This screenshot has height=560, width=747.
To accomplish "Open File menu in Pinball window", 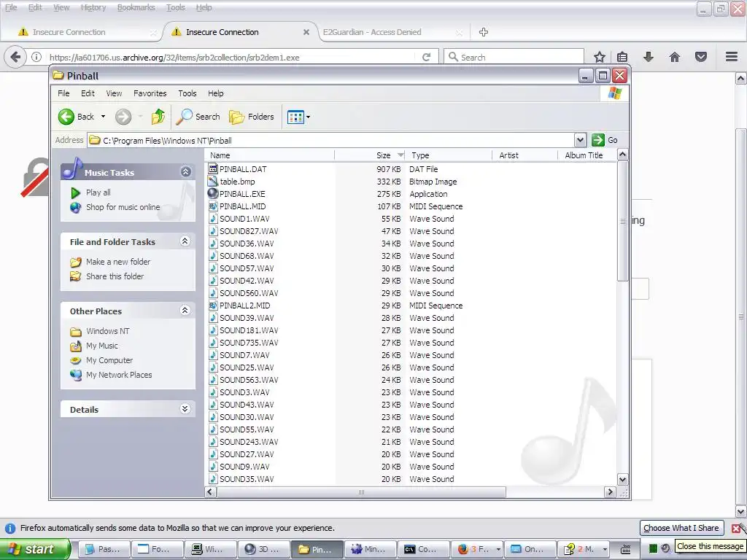I will click(63, 93).
